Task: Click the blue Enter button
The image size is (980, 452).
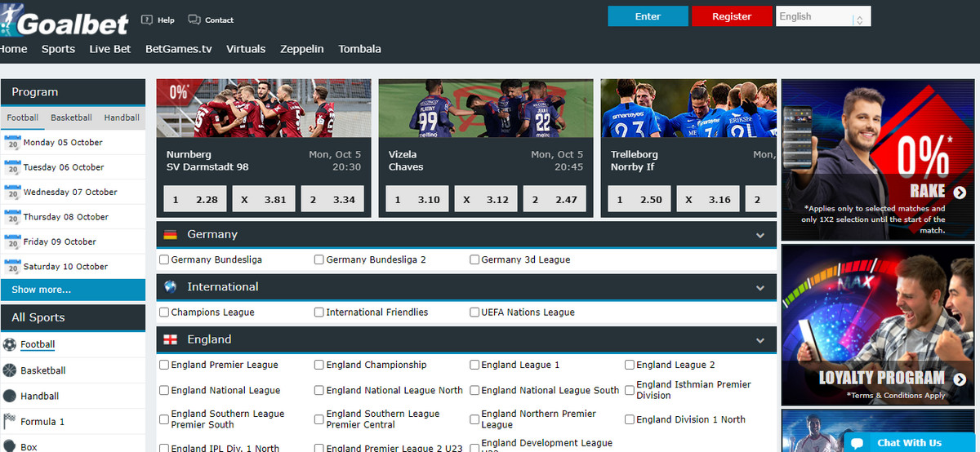Action: 648,16
